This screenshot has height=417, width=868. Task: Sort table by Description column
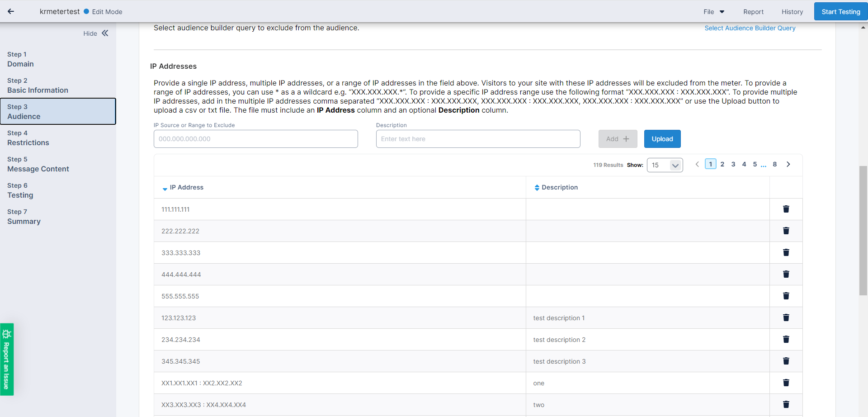coord(559,187)
